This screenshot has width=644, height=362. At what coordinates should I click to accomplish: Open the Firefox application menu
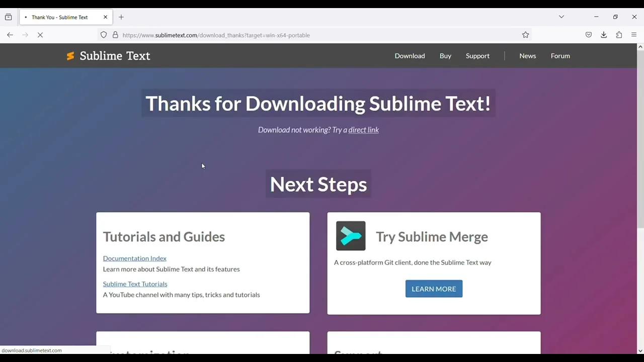pos(634,35)
